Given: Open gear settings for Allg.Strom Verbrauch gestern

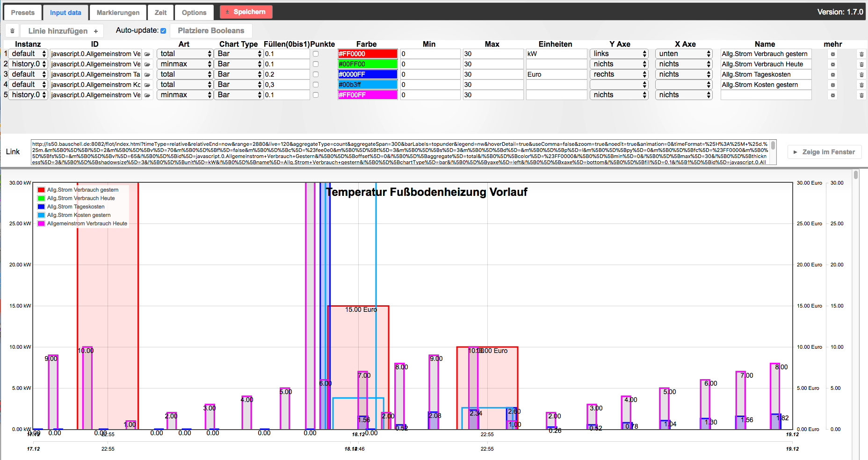Looking at the screenshot, I should click(832, 54).
